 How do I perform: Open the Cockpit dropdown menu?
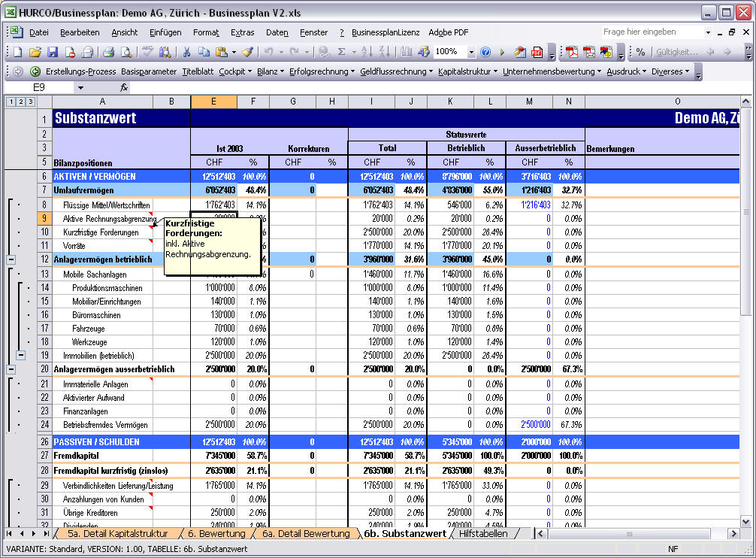(x=235, y=71)
